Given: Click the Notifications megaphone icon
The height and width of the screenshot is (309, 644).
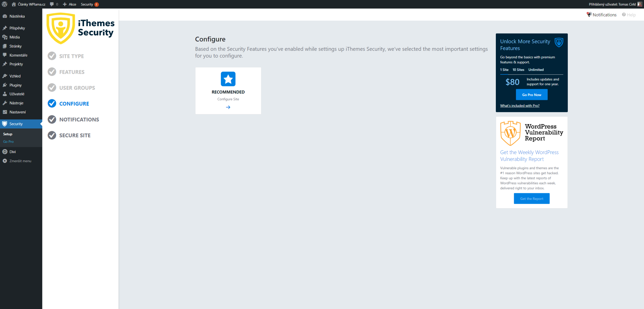Looking at the screenshot, I should [589, 15].
